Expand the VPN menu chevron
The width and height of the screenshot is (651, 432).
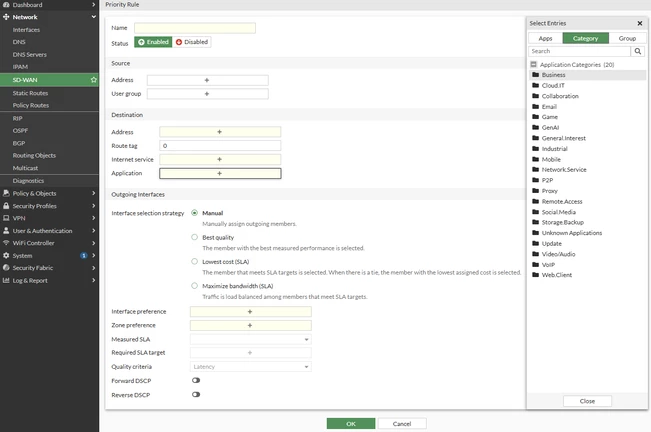[93, 218]
